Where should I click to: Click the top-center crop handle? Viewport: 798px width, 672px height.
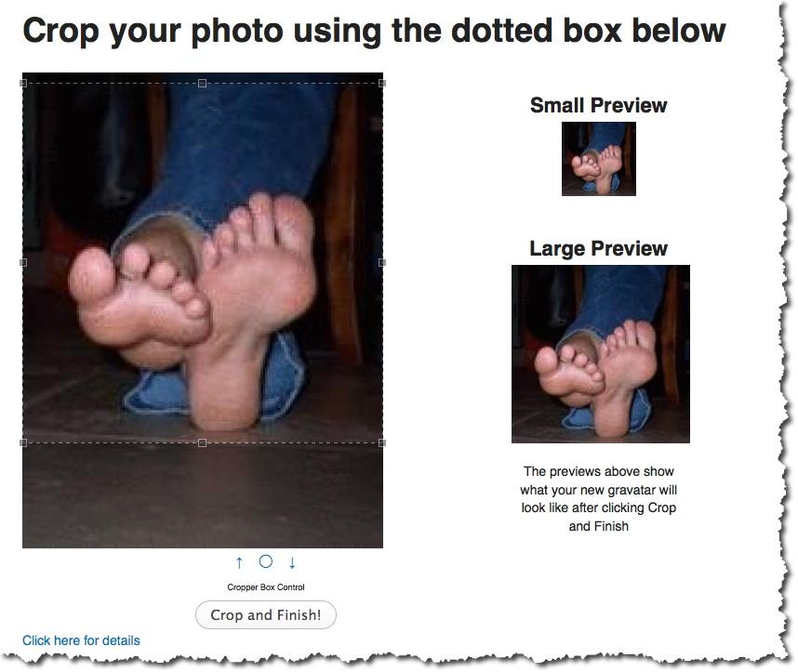pyautogui.click(x=202, y=83)
